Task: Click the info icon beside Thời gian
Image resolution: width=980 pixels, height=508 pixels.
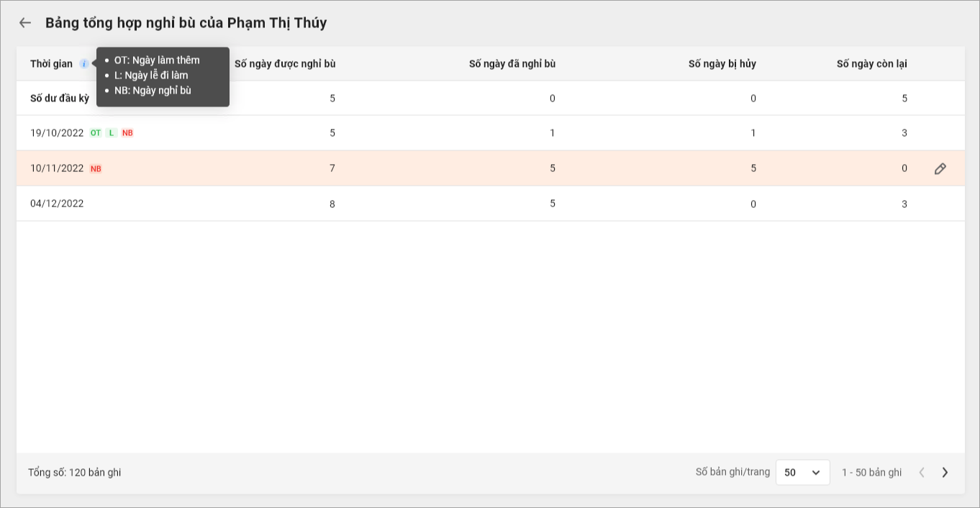Action: 84,64
